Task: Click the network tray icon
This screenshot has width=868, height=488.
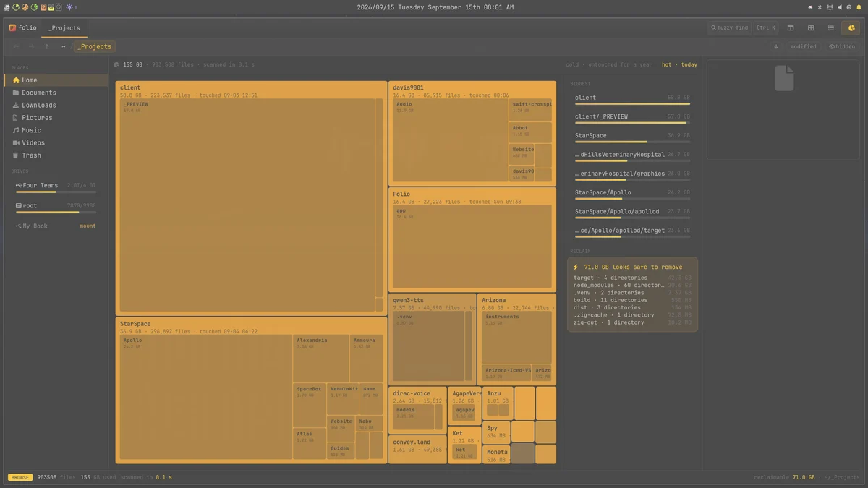Action: click(x=830, y=7)
